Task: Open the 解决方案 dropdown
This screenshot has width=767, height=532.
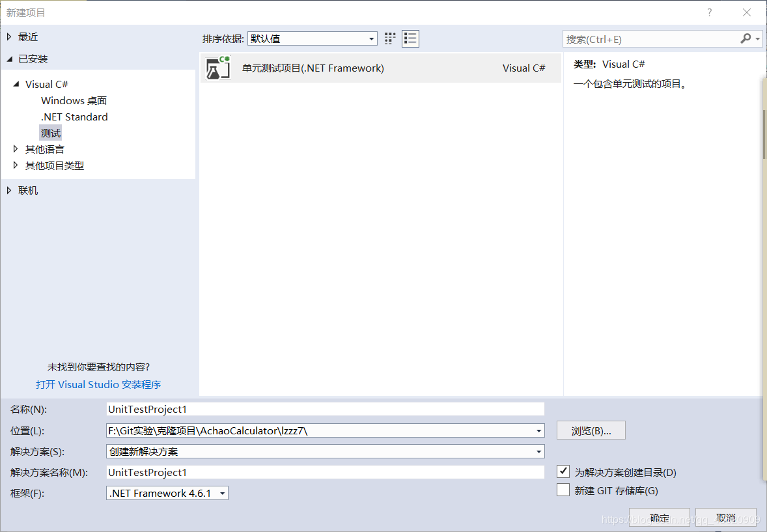Action: pos(538,451)
